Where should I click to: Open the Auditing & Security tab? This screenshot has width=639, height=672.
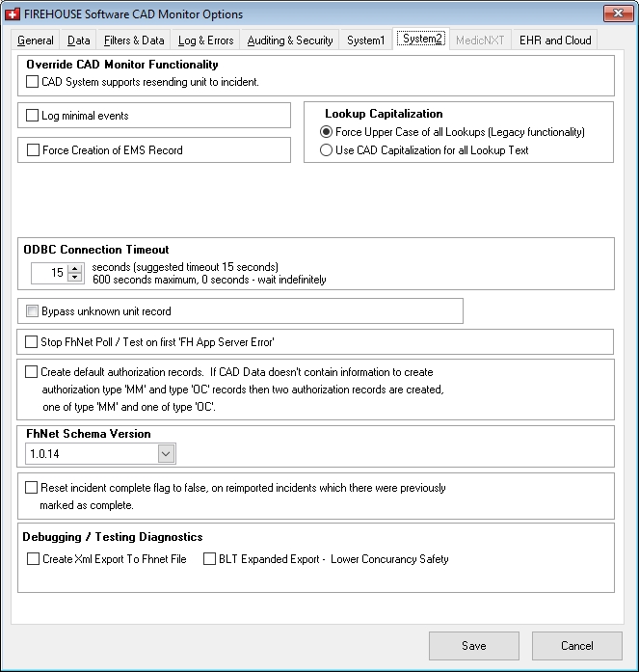[290, 40]
